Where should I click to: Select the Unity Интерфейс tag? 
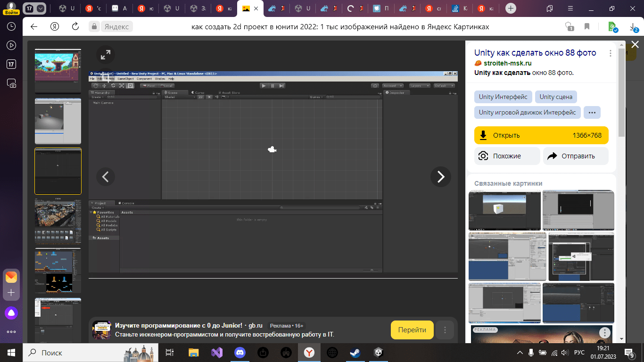503,97
